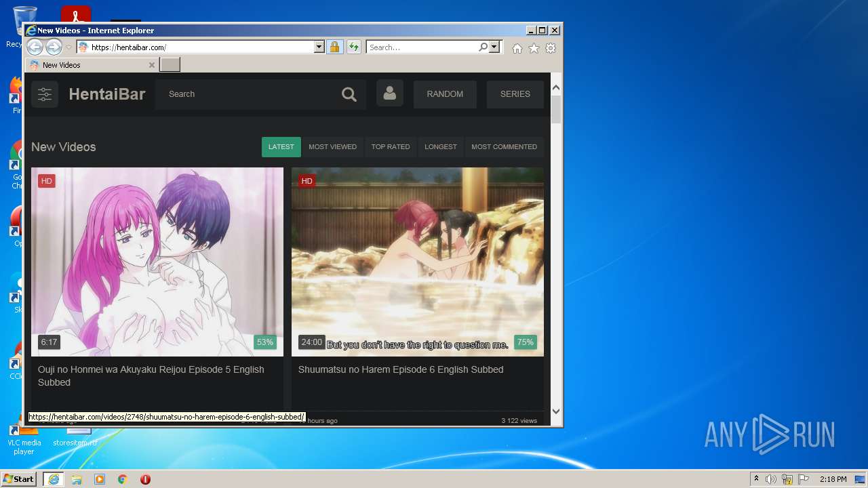Open the search provider dropdown arrow
The image size is (868, 488).
point(494,47)
